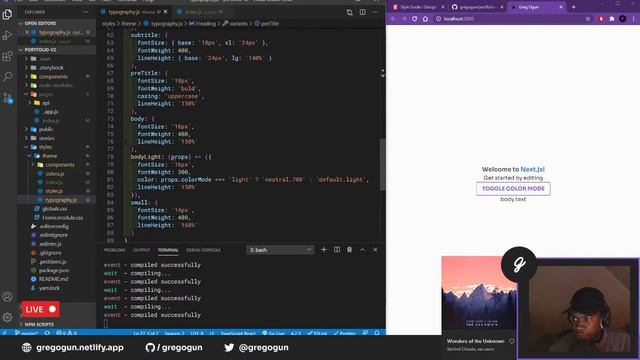Select the Terminal panel tab

[168, 250]
